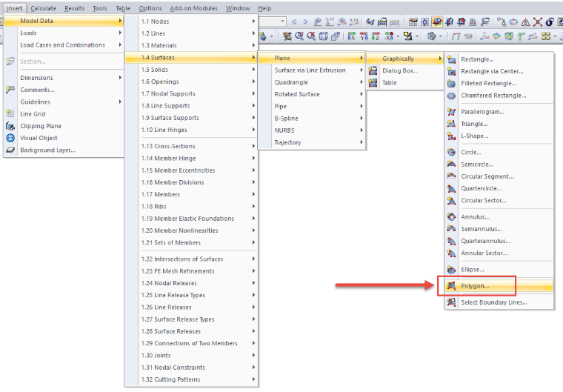
Task: Choose the Dimensions menu entry
Action: click(64, 78)
